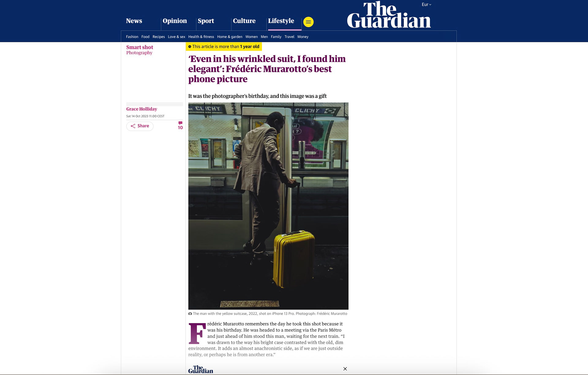Open the yellow suitcase man photograph
This screenshot has width=588, height=375.
click(x=268, y=206)
